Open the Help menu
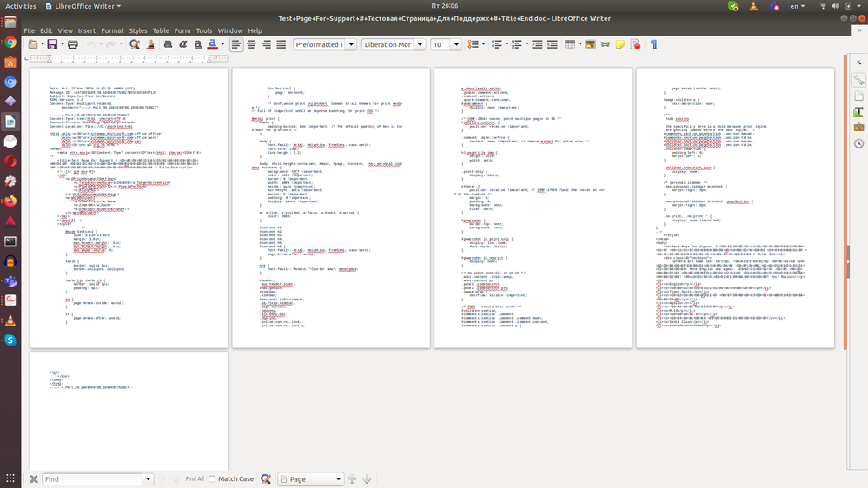 click(x=255, y=30)
